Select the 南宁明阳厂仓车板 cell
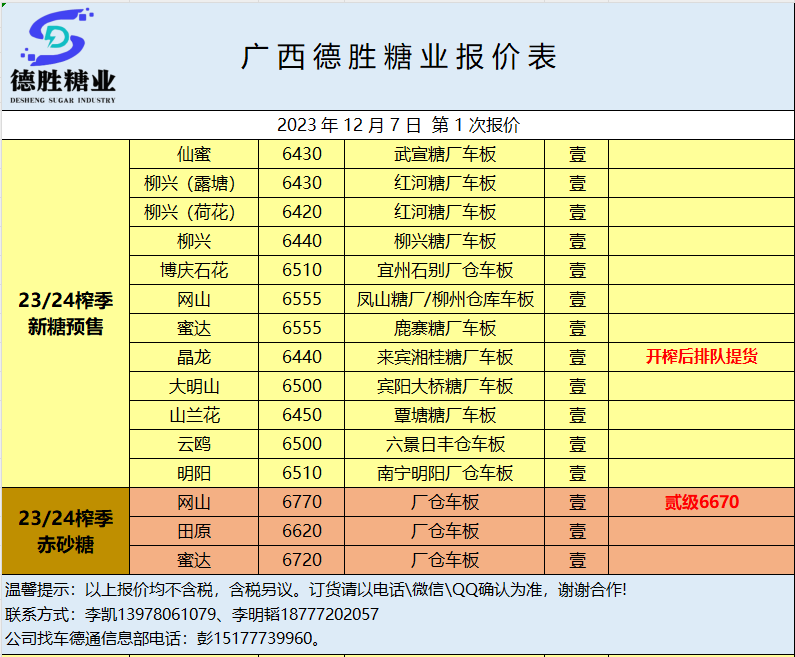Image resolution: width=795 pixels, height=657 pixels. [x=445, y=473]
